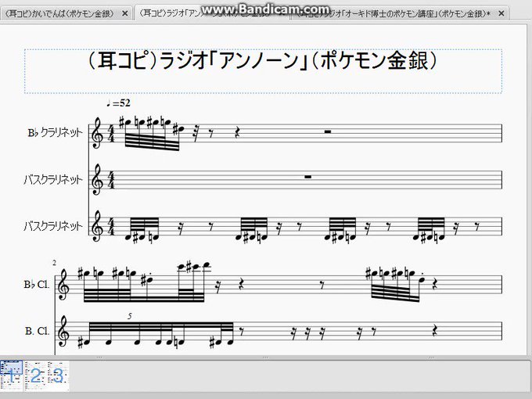Screen dimensions: 532x399
Task: Select the B♭ Cl. short staff label
Action: pyautogui.click(x=37, y=284)
